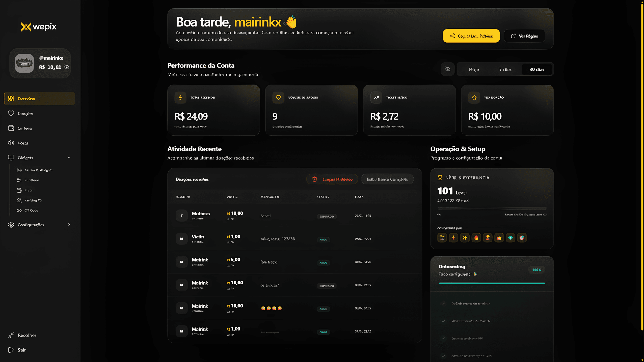The height and width of the screenshot is (362, 644).
Task: Open Carteira wallet icon in sidebar
Action: pos(11,128)
